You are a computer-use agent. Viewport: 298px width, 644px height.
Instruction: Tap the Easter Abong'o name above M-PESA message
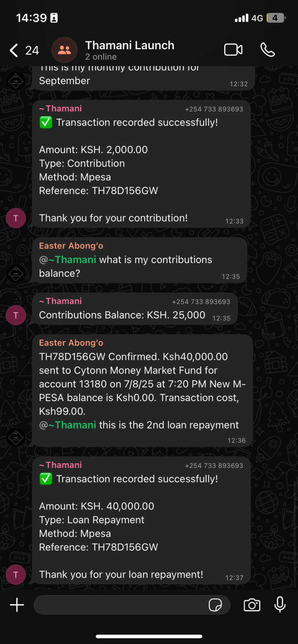pyautogui.click(x=71, y=343)
